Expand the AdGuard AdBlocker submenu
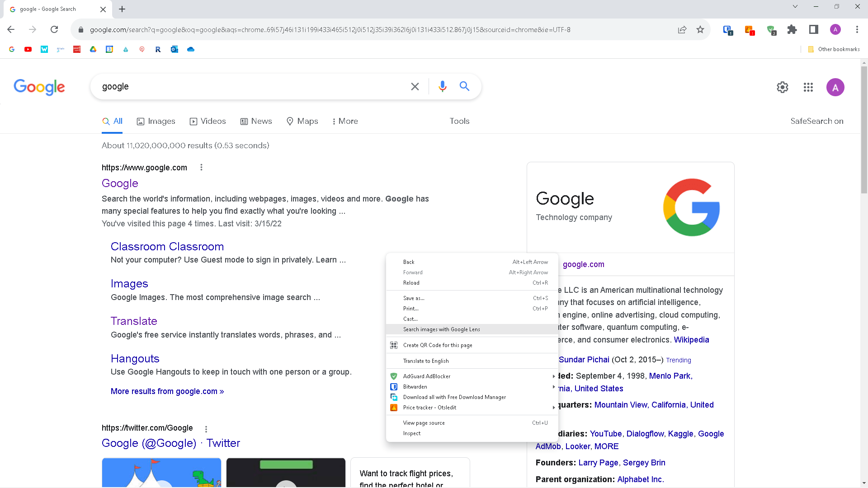Image resolution: width=868 pixels, height=488 pixels. pyautogui.click(x=553, y=376)
